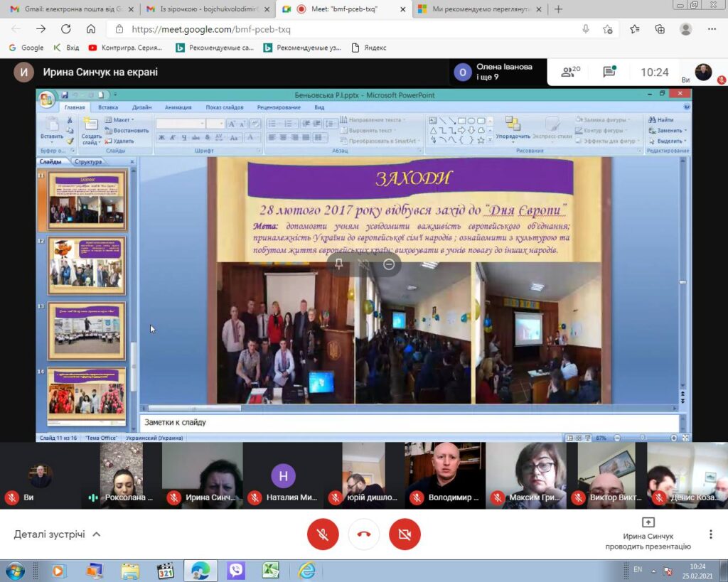Open Viber from the Windows taskbar
Viewport: 728px width, 582px height.
click(x=236, y=571)
